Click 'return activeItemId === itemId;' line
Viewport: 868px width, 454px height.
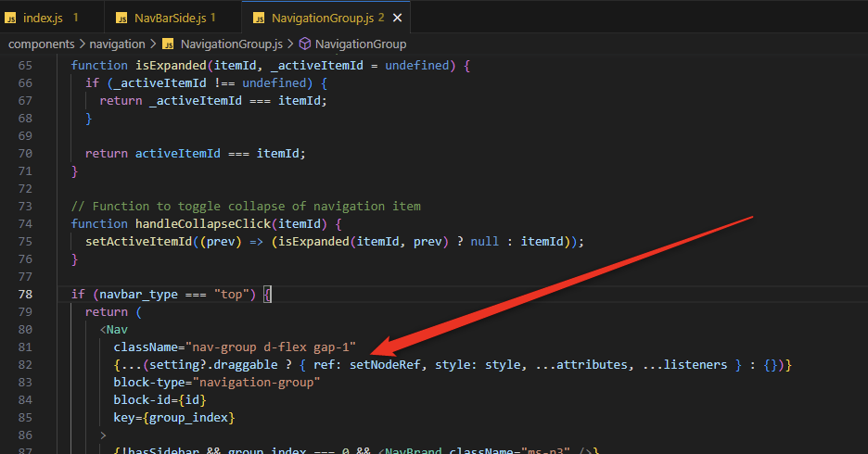(x=196, y=153)
